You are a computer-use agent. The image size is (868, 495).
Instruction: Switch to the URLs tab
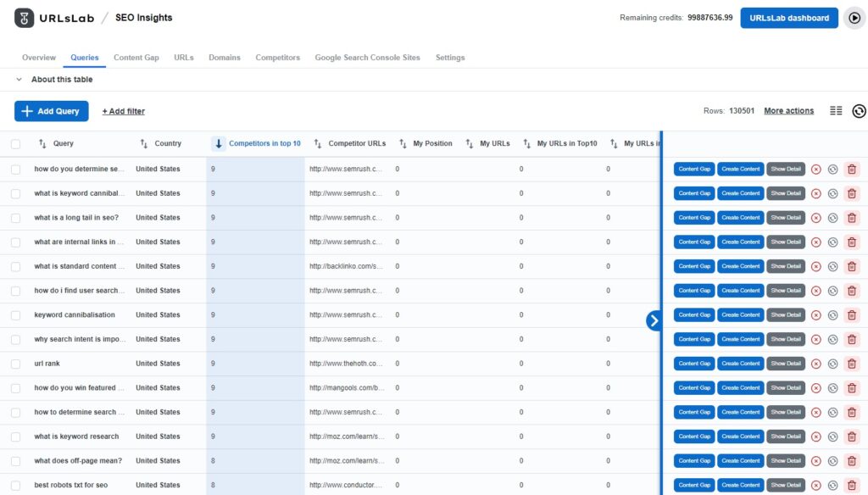184,58
